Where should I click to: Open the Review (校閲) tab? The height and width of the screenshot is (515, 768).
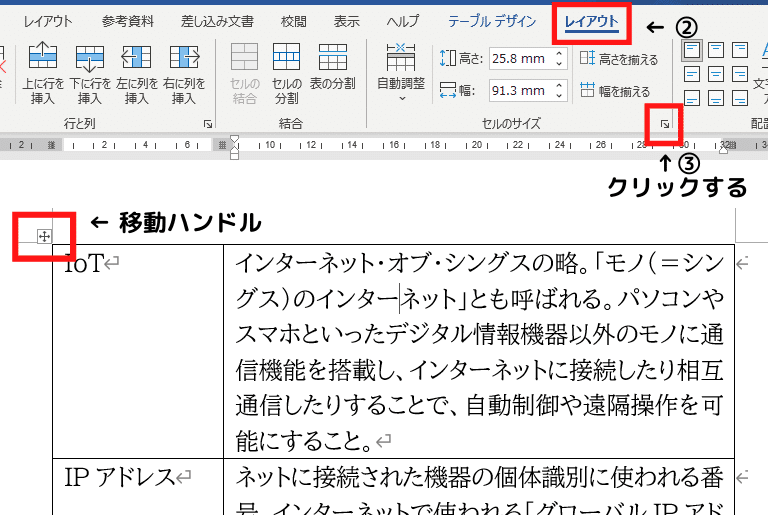point(294,22)
